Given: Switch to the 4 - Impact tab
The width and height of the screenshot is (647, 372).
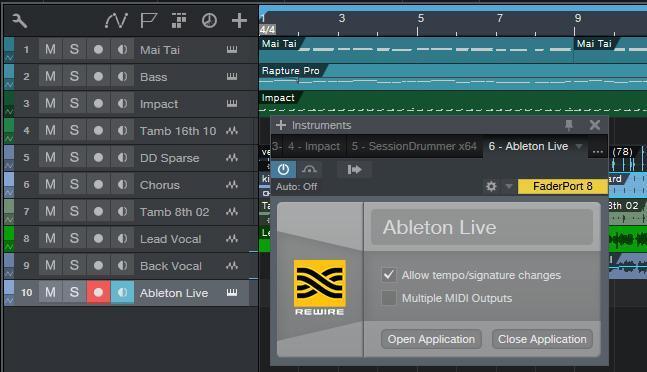Looking at the screenshot, I should 314,146.
